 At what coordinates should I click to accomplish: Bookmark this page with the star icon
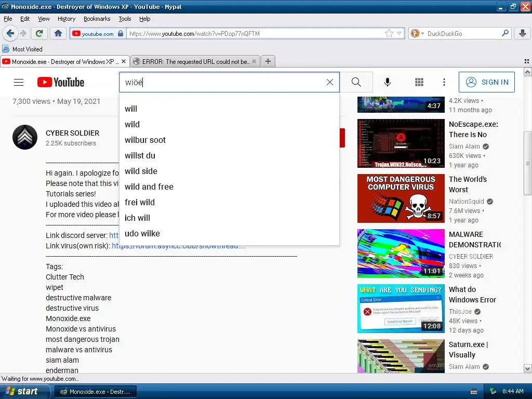389,33
